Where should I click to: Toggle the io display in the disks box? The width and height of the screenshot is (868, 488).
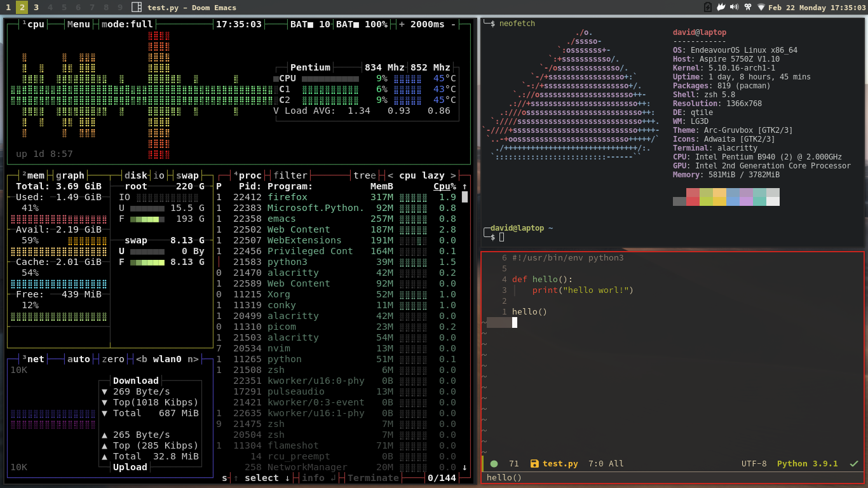click(x=159, y=175)
